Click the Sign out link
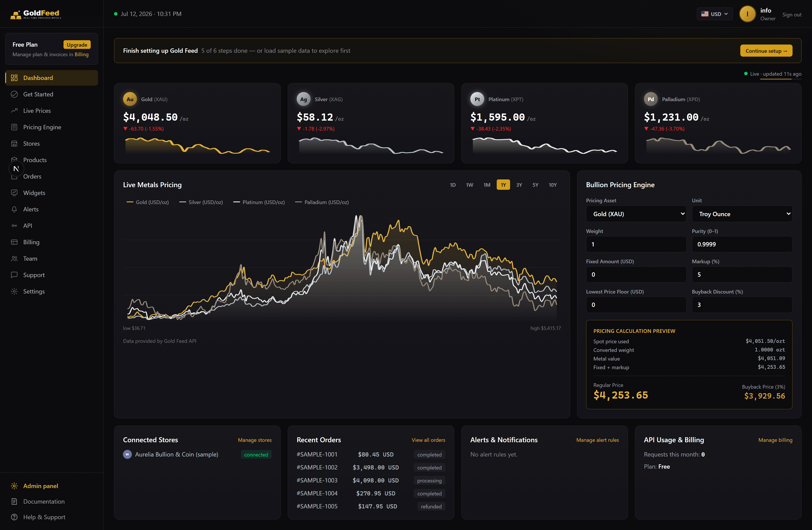Viewport: 812px width, 530px height. coord(791,14)
